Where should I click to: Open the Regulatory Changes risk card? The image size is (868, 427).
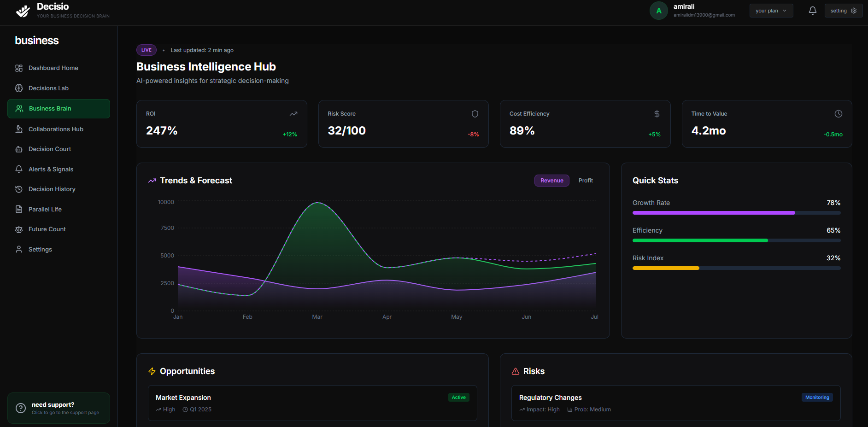click(676, 403)
